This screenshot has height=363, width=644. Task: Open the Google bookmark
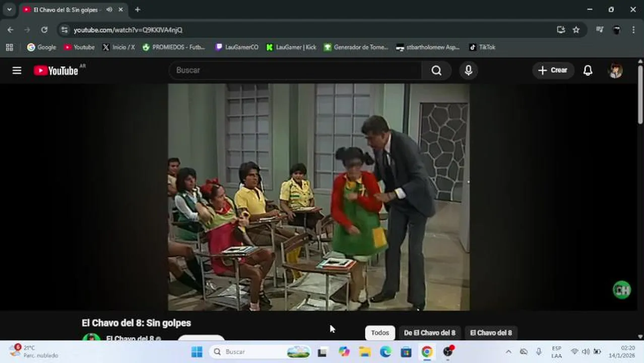click(42, 47)
